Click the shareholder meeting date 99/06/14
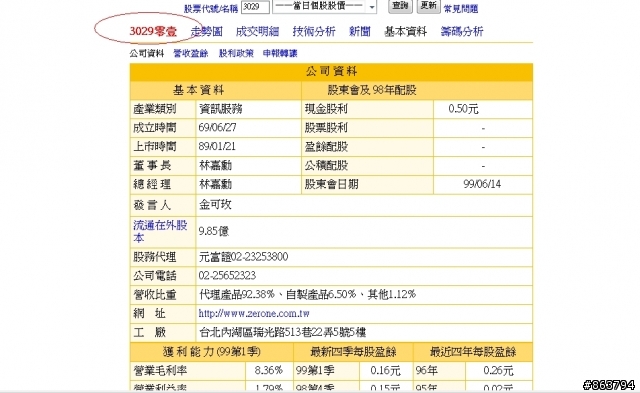The height and width of the screenshot is (393, 640). (x=482, y=184)
